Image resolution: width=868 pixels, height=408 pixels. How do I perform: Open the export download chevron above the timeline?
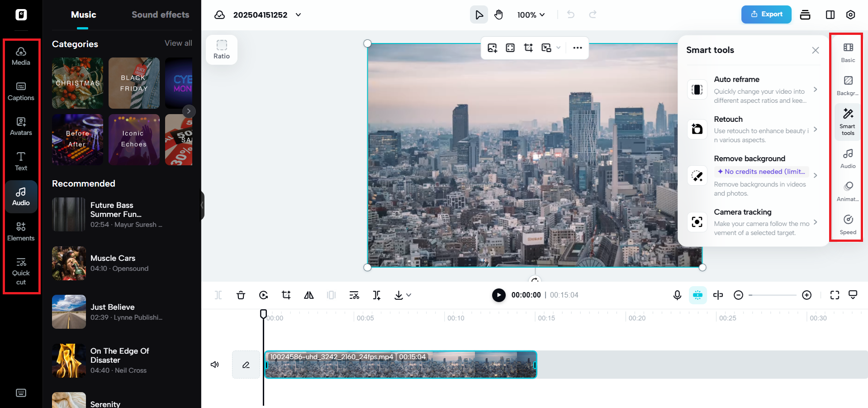coord(408,295)
